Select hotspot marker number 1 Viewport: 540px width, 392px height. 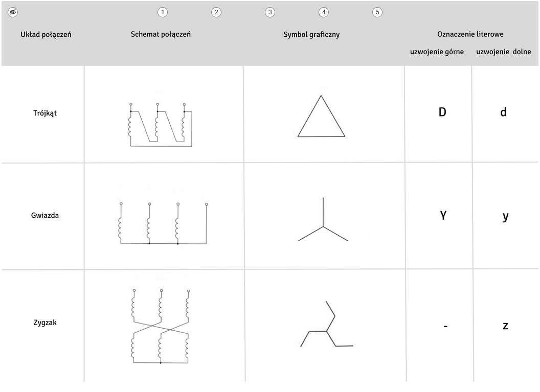pyautogui.click(x=163, y=12)
